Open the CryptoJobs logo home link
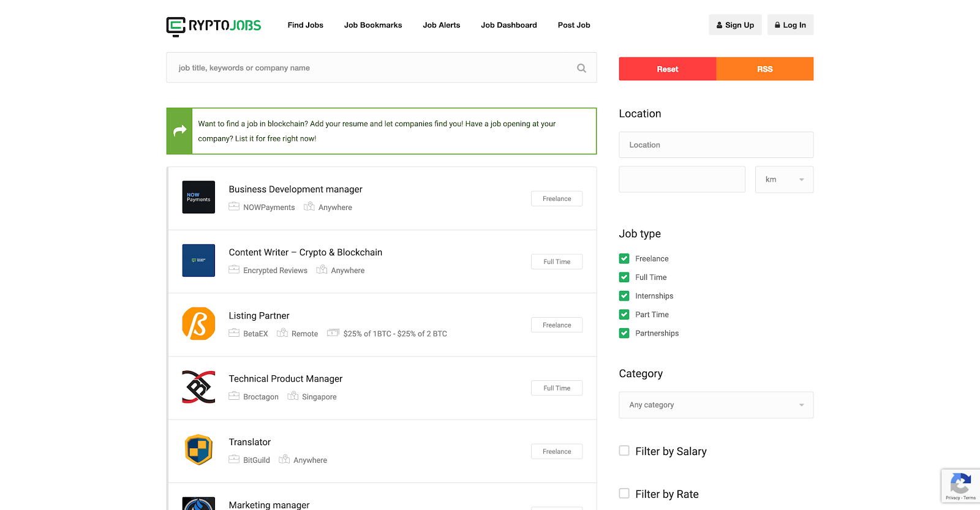This screenshot has width=980, height=510. (x=214, y=26)
